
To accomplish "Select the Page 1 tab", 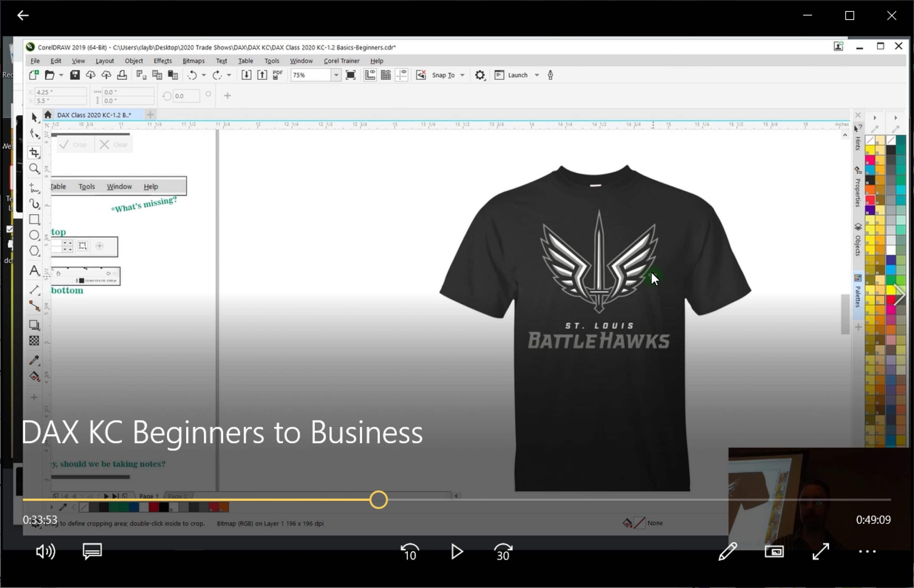I will [149, 496].
